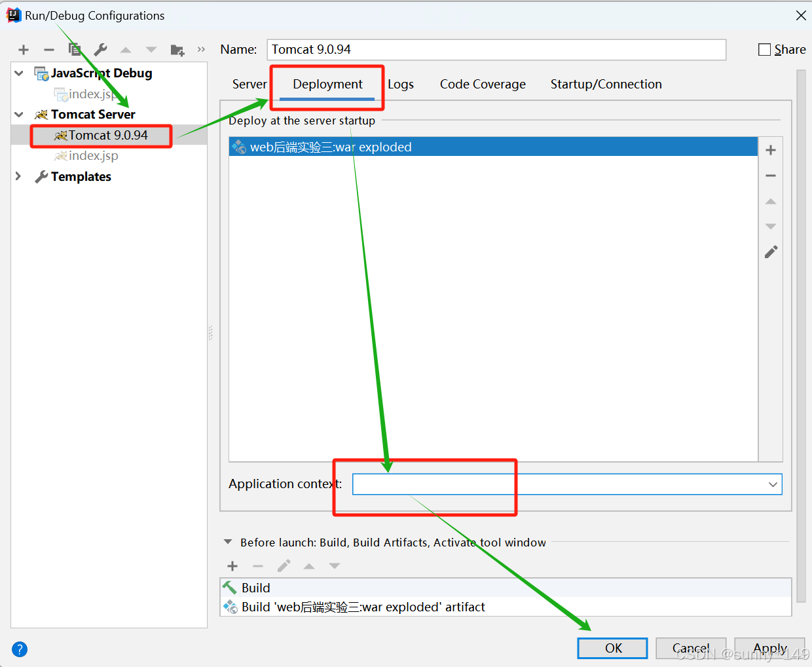Move deployment artifact up
The height and width of the screenshot is (667, 812).
coord(771,201)
